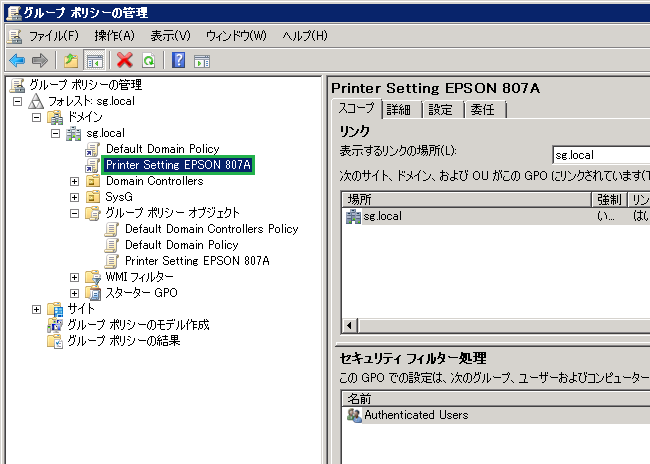Delete item with red X icon
This screenshot has height=464, width=650.
coord(124,61)
